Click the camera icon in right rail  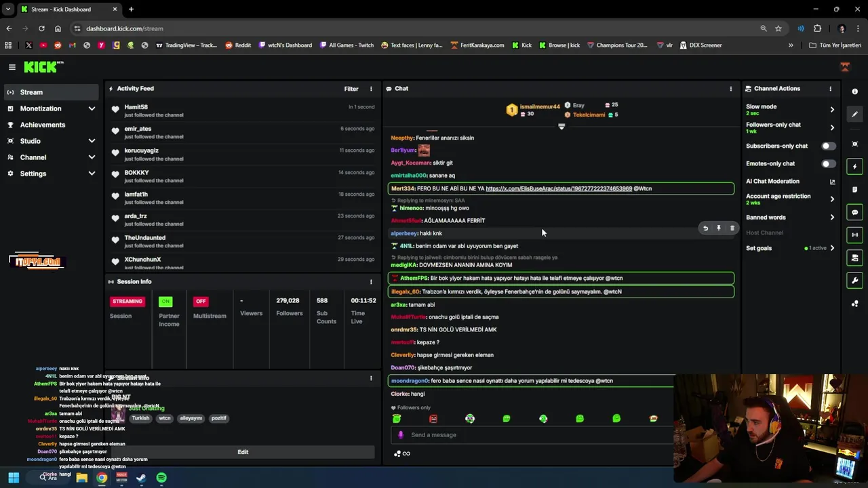point(854,258)
